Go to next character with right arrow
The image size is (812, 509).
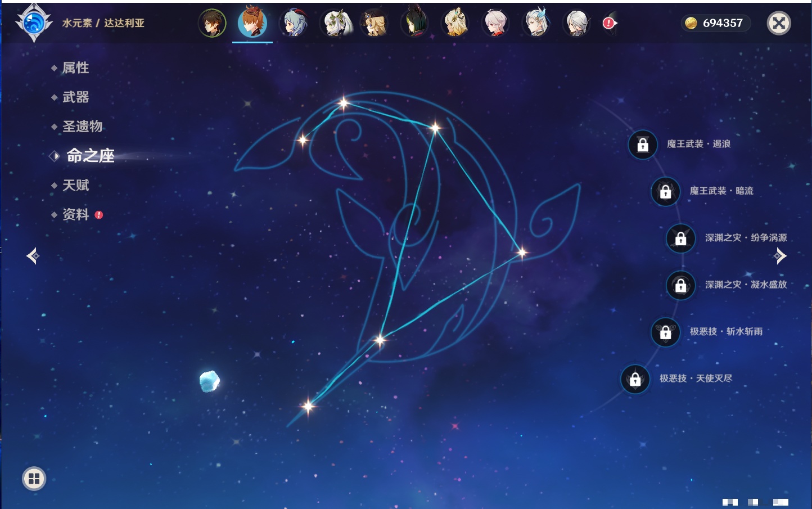[x=780, y=256]
